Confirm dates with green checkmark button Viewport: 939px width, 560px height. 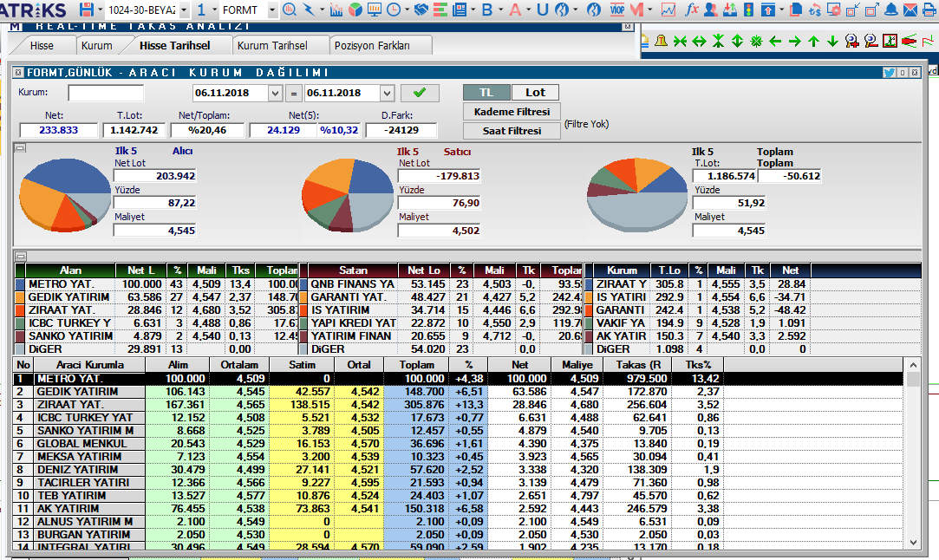[420, 93]
